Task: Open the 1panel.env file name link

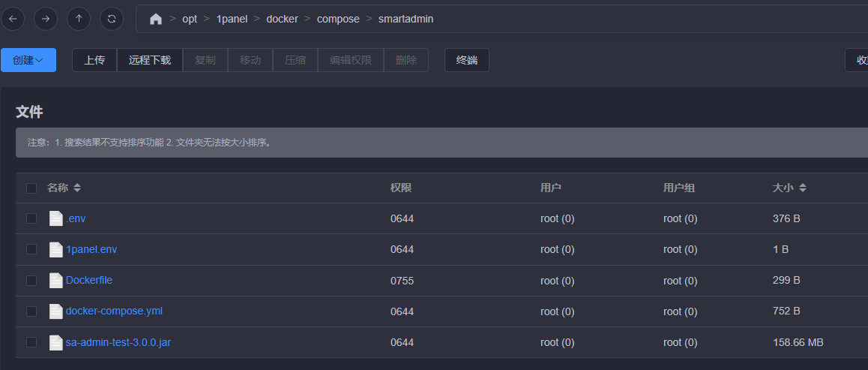Action: click(x=91, y=249)
